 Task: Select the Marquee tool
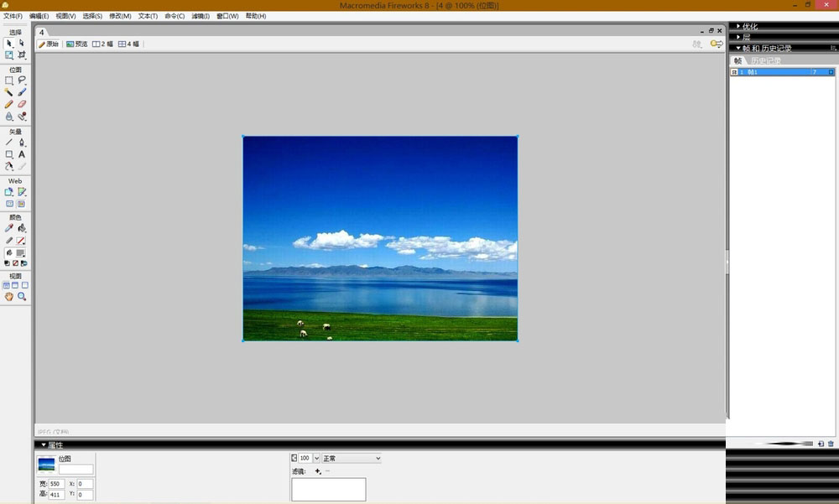click(9, 81)
